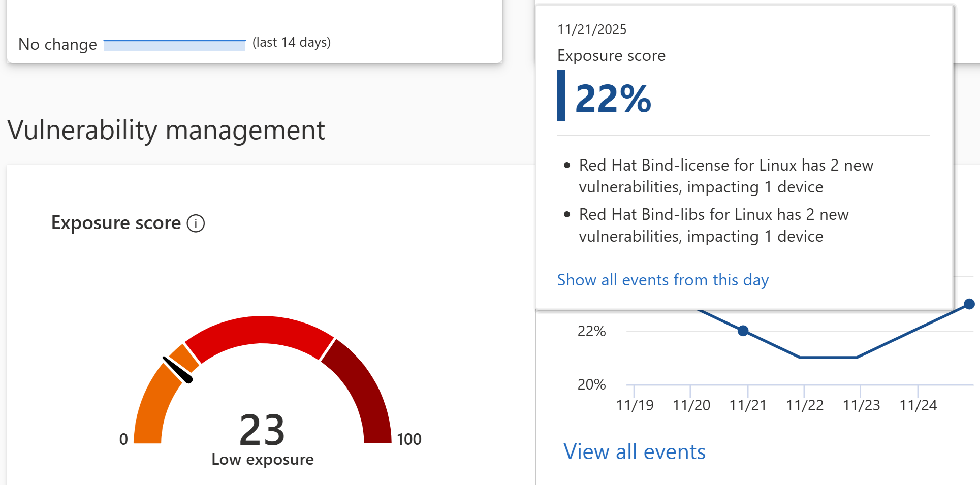Click the "22%" y-axis label
Screen dimensions: 980x485
[591, 331]
